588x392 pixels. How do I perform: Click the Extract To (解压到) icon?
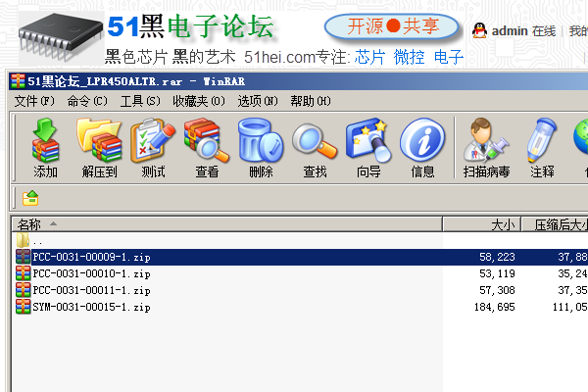click(x=99, y=140)
